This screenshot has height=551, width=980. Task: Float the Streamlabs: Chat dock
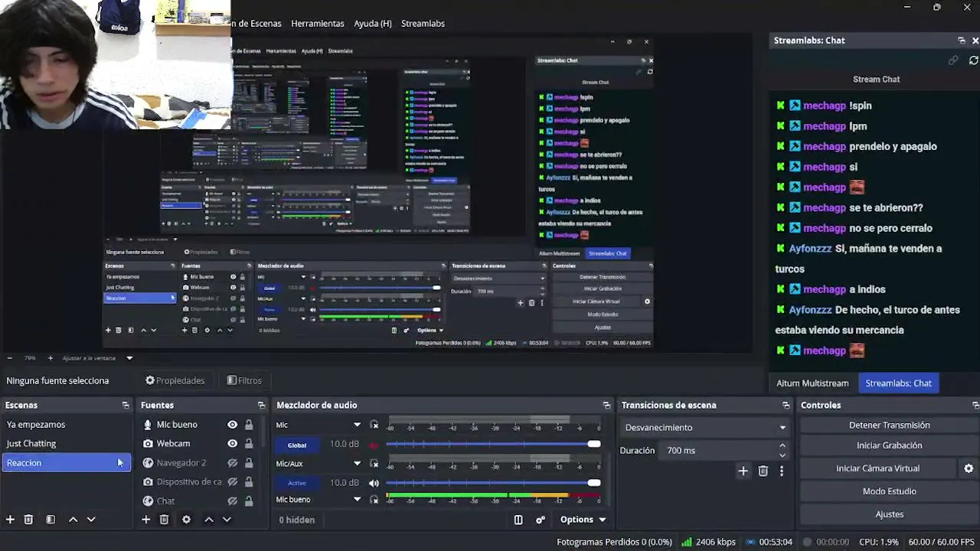(962, 41)
